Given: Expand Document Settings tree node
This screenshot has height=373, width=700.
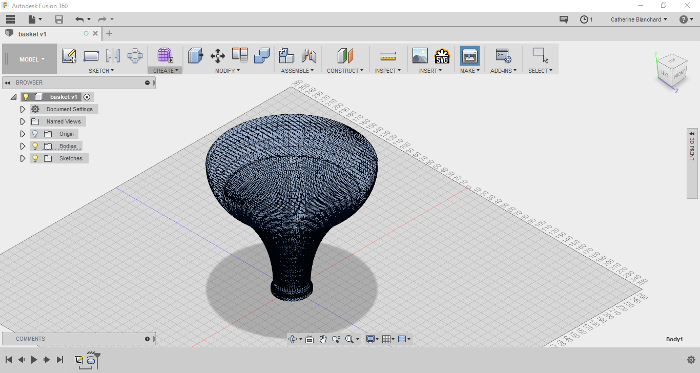Looking at the screenshot, I should click(22, 109).
